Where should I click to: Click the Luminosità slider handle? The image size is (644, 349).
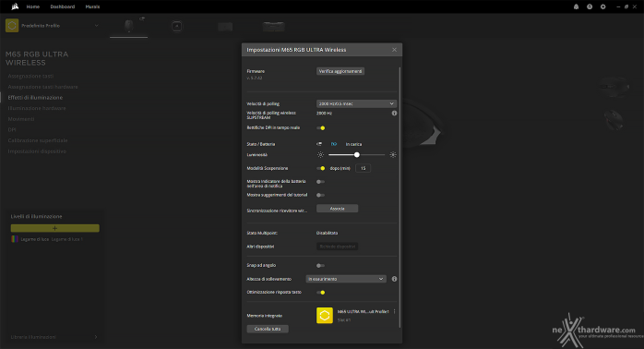coord(356,154)
